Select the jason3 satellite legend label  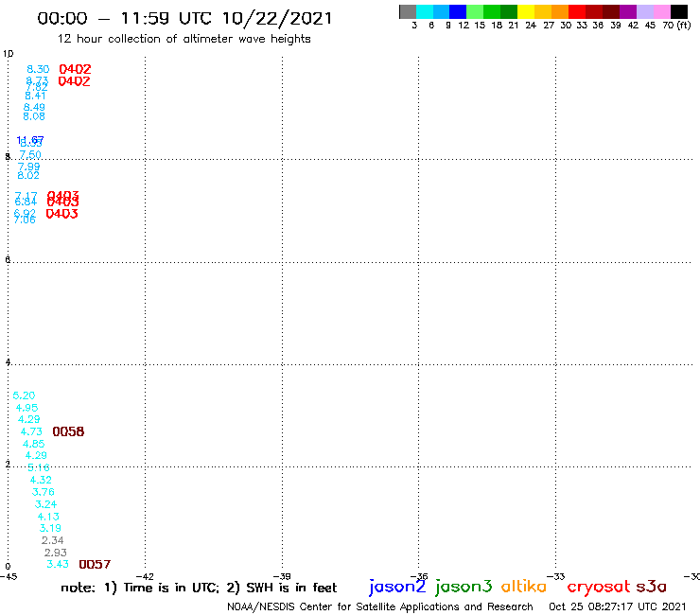click(464, 587)
